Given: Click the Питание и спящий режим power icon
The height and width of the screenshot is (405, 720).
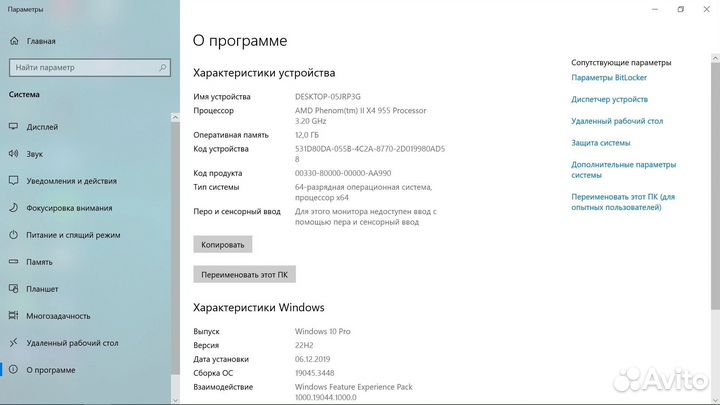Looking at the screenshot, I should pyautogui.click(x=14, y=235).
